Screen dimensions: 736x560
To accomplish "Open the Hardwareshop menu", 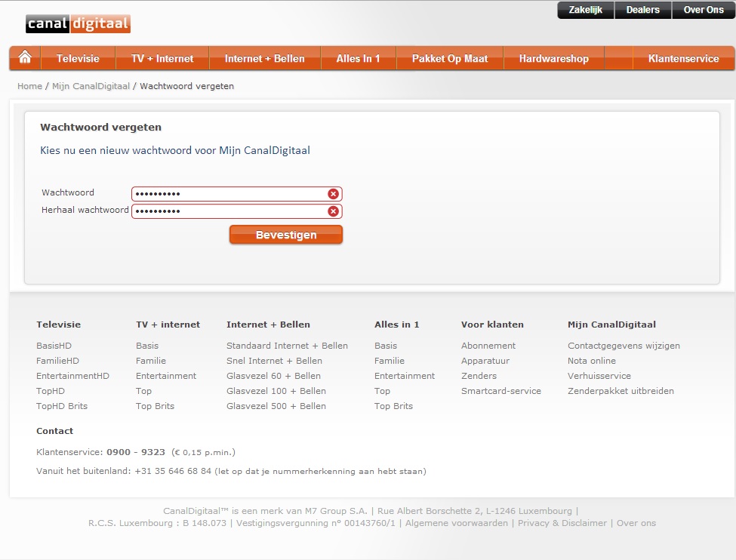I will click(x=554, y=58).
